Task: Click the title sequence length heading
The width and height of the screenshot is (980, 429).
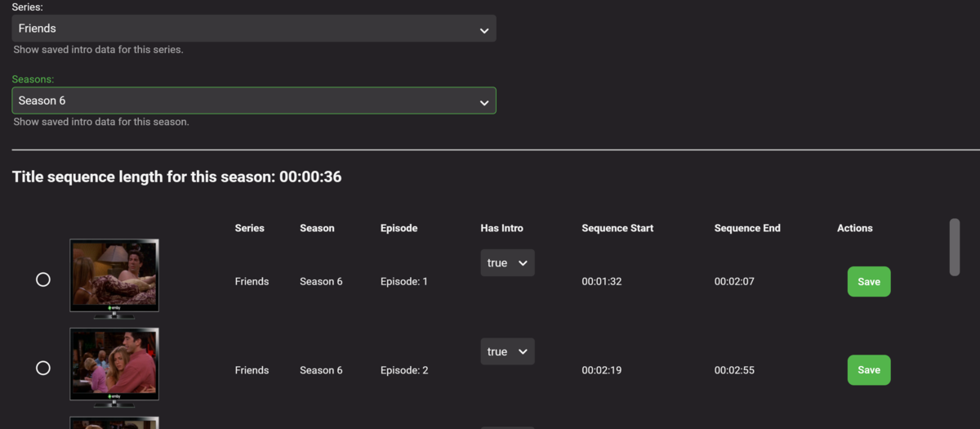Action: point(176,177)
